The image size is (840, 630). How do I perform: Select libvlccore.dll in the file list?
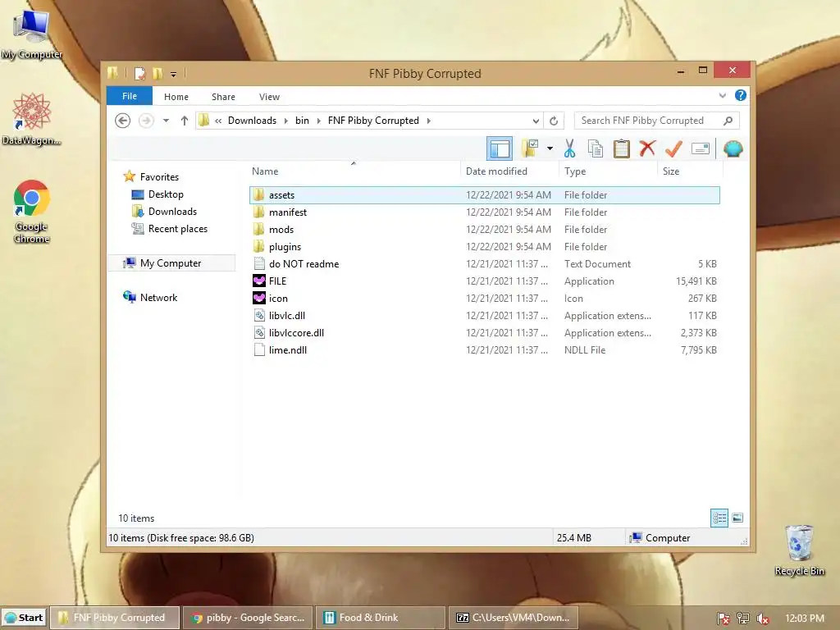[x=484, y=333]
